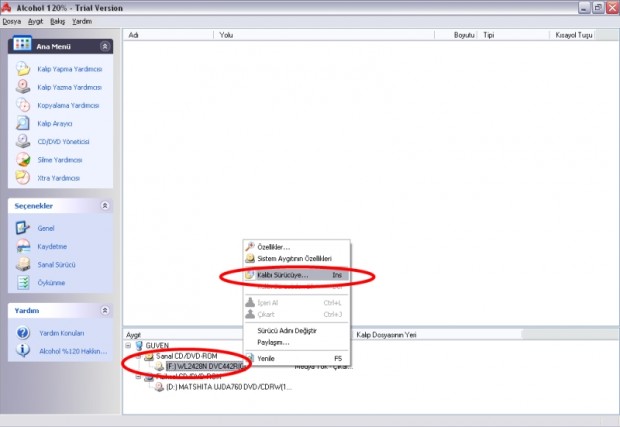Select the GUVEN computer node
This screenshot has height=427, width=620.
(x=157, y=346)
